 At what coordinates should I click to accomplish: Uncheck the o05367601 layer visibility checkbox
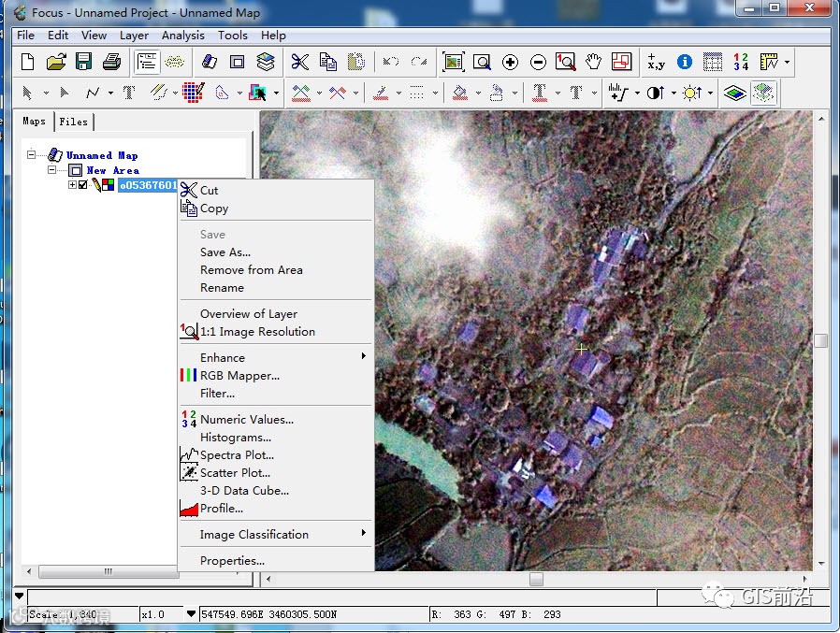(x=83, y=185)
